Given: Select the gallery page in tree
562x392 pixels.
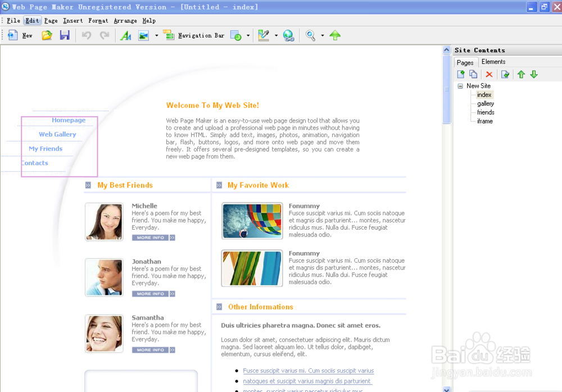Looking at the screenshot, I should [x=486, y=103].
